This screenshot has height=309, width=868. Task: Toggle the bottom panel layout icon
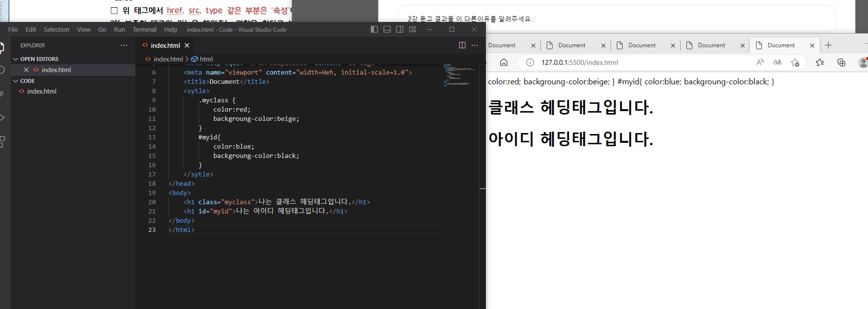point(387,29)
